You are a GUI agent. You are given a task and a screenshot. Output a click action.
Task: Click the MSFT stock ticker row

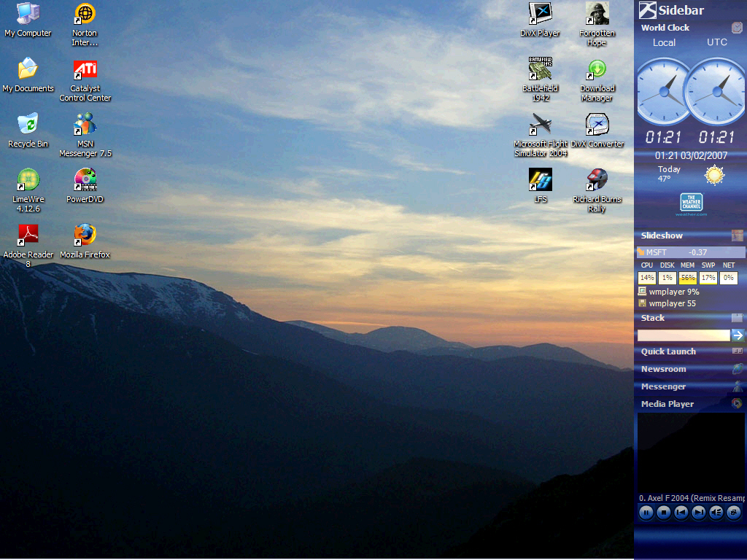(690, 252)
